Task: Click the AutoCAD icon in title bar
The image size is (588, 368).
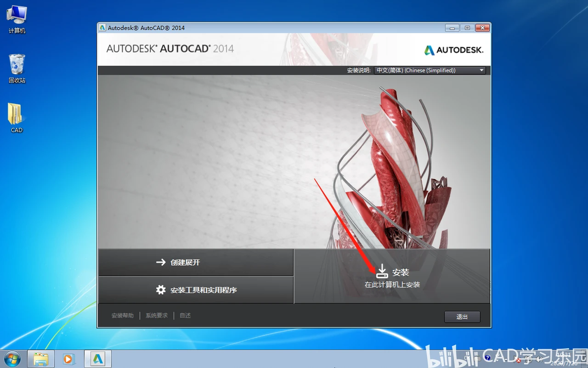Action: 102,28
